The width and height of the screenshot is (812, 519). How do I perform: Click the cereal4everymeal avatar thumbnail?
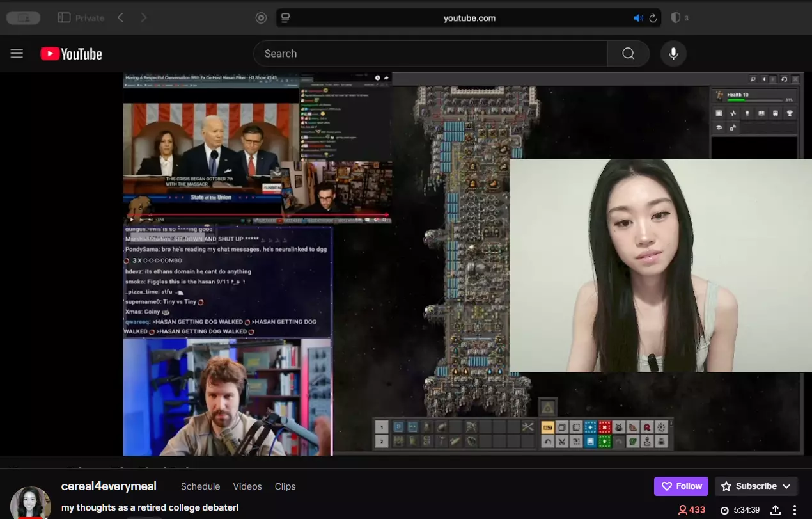pos(31,503)
